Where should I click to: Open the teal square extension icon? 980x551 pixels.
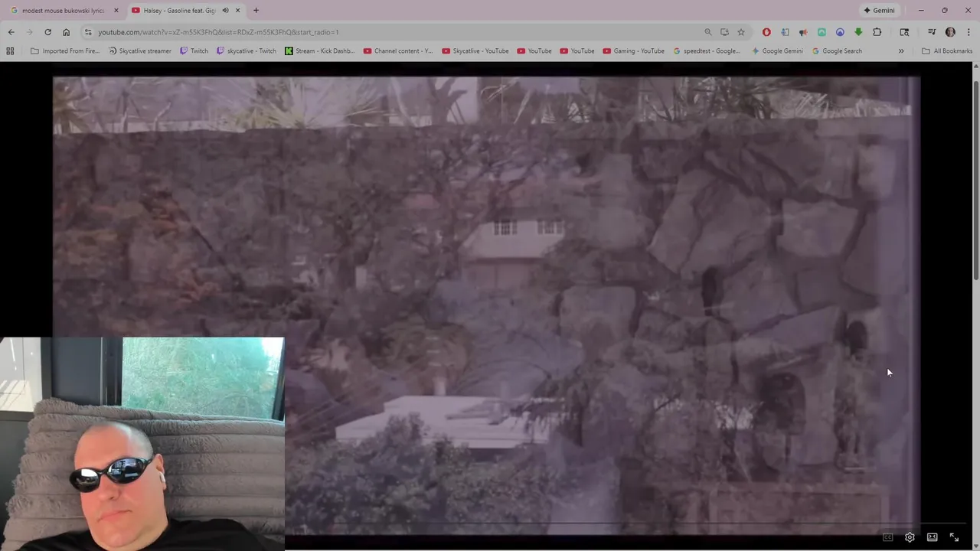(822, 32)
